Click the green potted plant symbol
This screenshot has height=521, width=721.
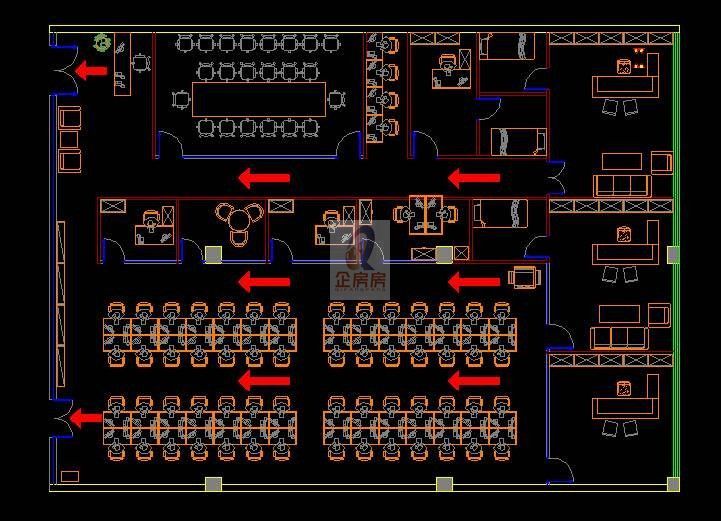tap(102, 42)
